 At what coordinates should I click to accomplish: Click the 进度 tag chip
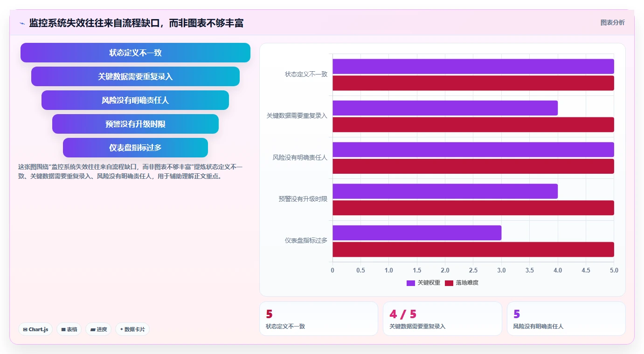click(98, 329)
